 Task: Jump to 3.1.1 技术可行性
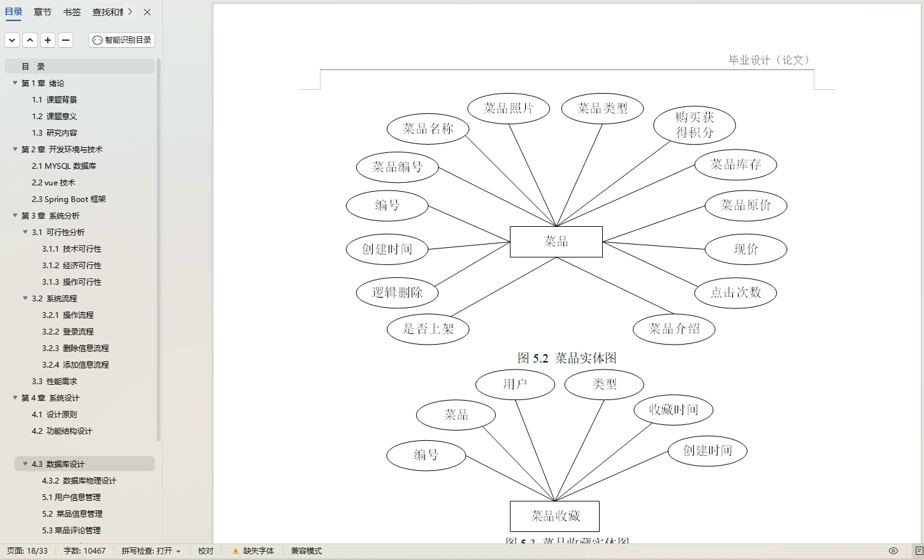click(x=72, y=248)
